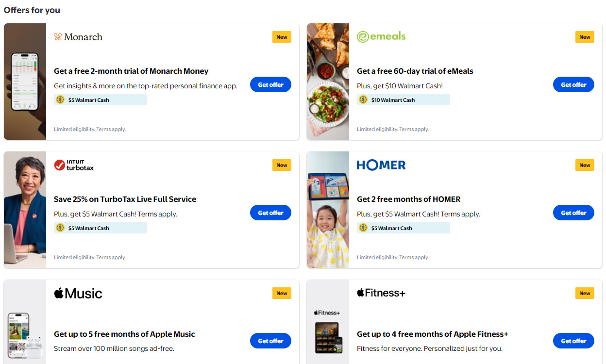Viewport: 606px width, 364px height.
Task: Click coin icon in HOMER Walmart Cash badge
Action: 363,228
